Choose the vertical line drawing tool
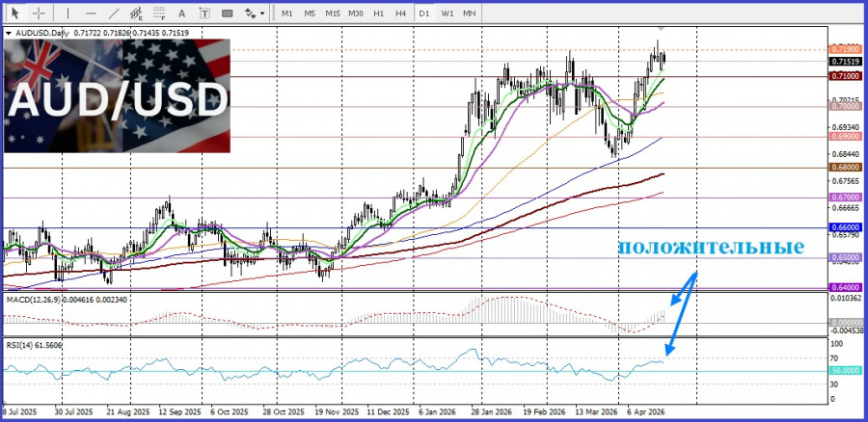This screenshot has width=868, height=422. pos(67,13)
